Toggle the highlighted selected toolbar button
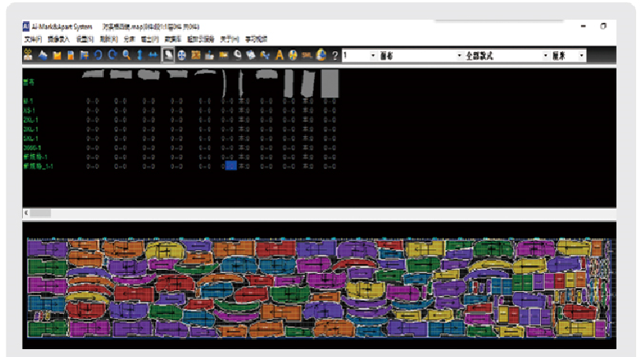Screen dimensions: 644x357 pyautogui.click(x=168, y=56)
